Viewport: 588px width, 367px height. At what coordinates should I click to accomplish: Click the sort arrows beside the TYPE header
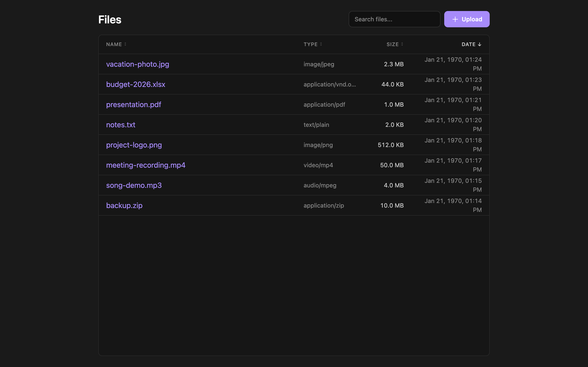click(321, 44)
